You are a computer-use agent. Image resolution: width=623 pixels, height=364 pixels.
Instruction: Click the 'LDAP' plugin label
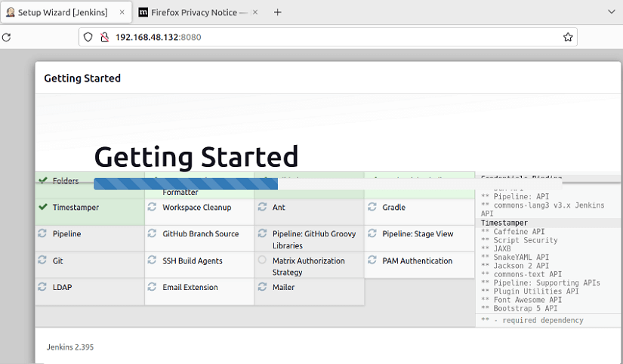62,287
